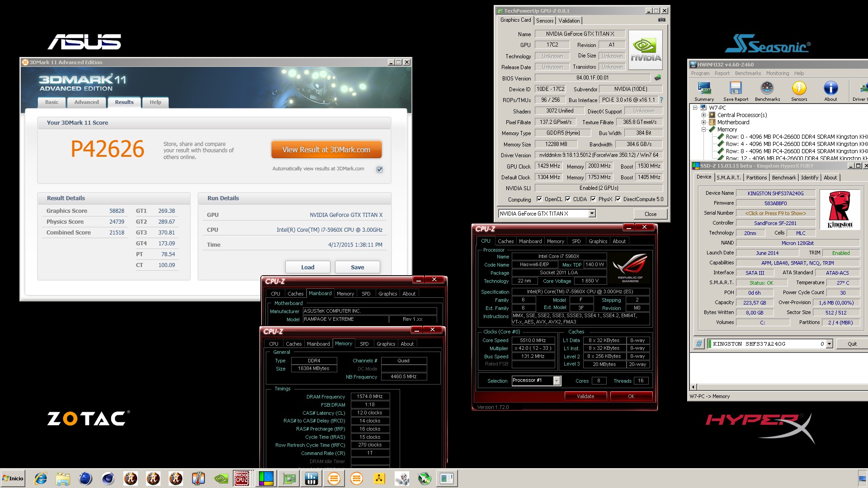
Task: Click the Quit button in SSD-Z
Action: coord(852,344)
